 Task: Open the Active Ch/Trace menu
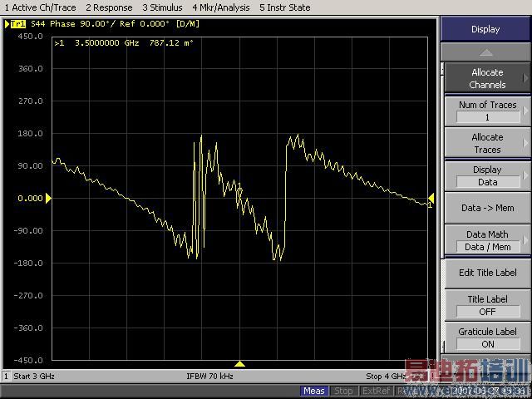[41, 7]
